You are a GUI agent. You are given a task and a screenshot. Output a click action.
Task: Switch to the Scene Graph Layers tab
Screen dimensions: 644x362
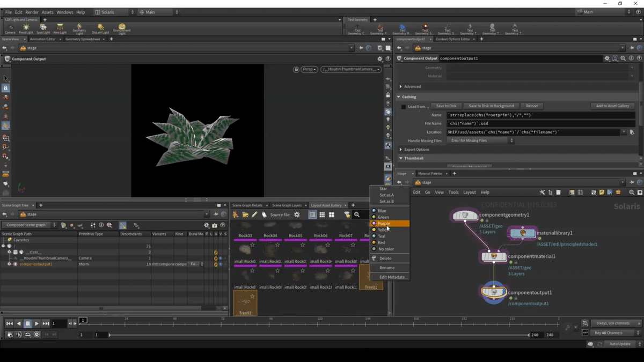287,205
